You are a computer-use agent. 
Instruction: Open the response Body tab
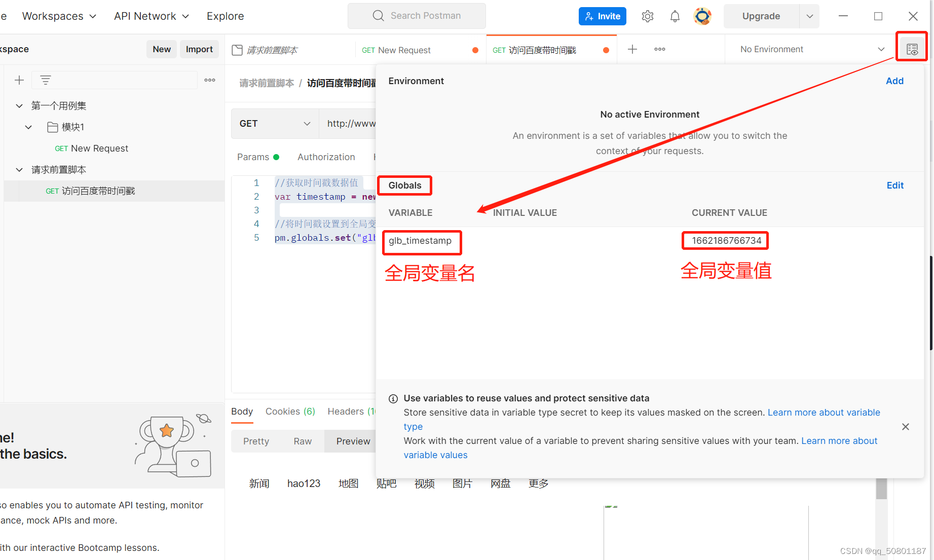(x=242, y=412)
